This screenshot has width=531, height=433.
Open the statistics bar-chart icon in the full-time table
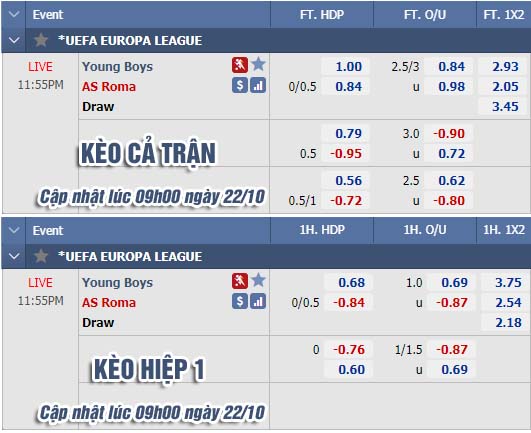258,85
